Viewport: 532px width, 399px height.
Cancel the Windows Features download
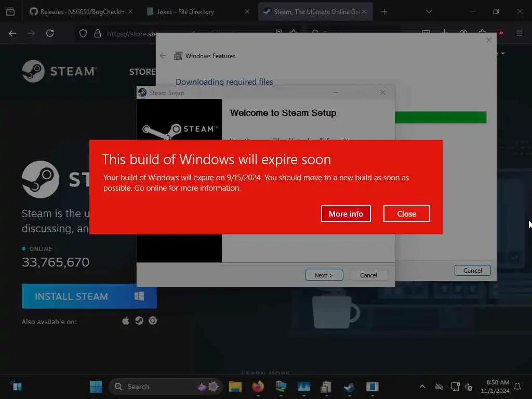pos(473,270)
